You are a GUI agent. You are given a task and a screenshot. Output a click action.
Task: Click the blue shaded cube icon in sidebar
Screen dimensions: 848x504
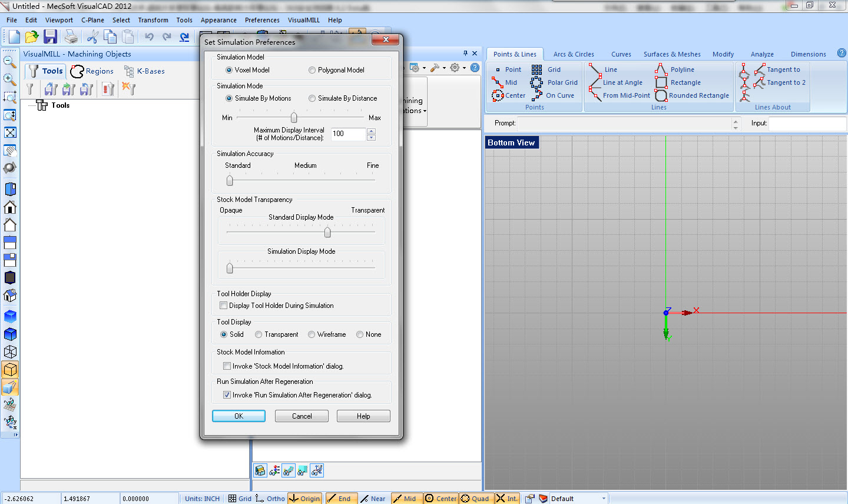(x=10, y=316)
